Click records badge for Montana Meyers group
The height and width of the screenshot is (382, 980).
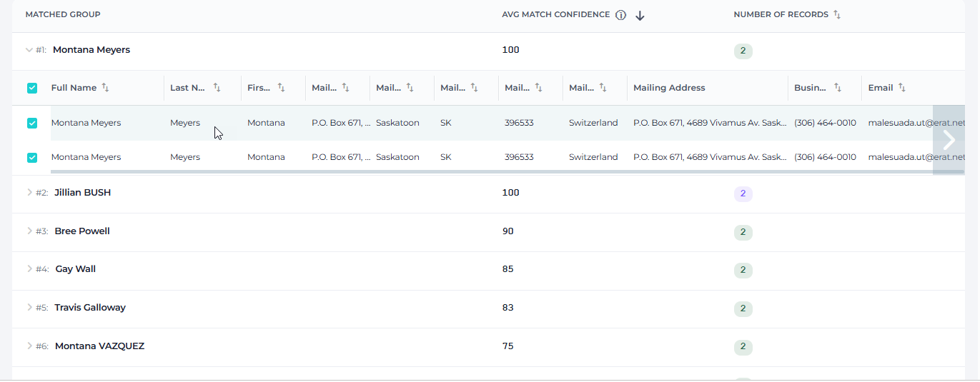743,51
